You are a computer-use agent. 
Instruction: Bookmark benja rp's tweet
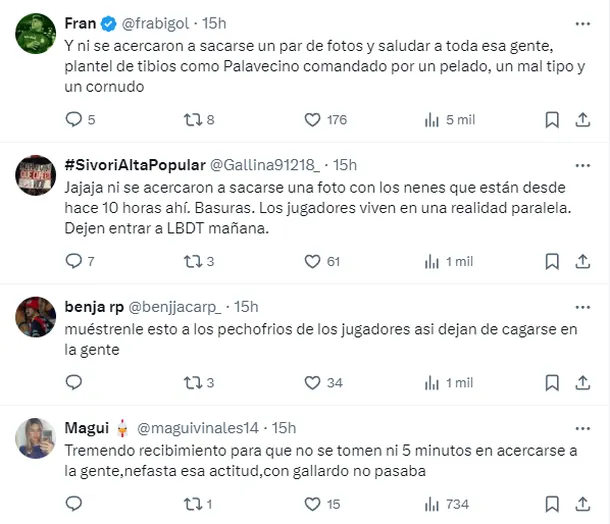(552, 383)
